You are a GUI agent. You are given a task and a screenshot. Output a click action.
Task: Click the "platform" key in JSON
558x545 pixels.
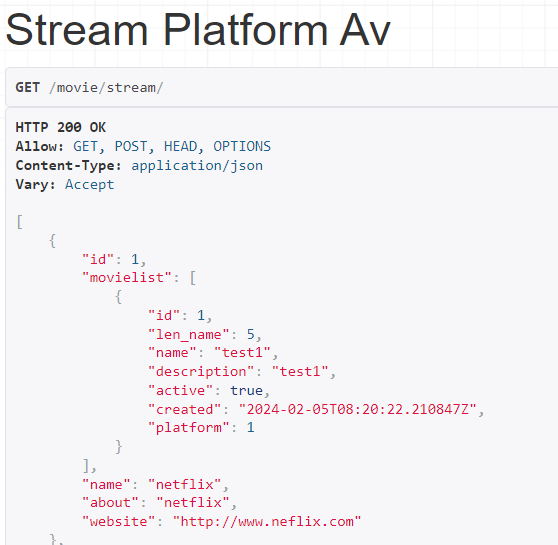(189, 428)
